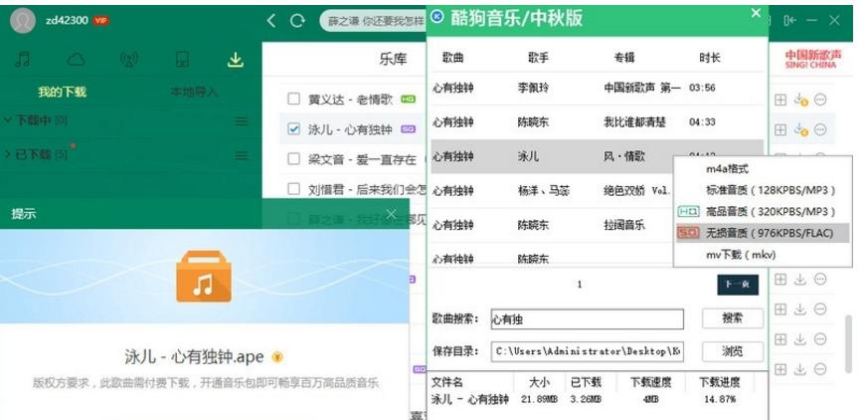This screenshot has height=420, width=868.
Task: Click the 泳儿 - 心有独钟.ape file name
Action: 195,357
